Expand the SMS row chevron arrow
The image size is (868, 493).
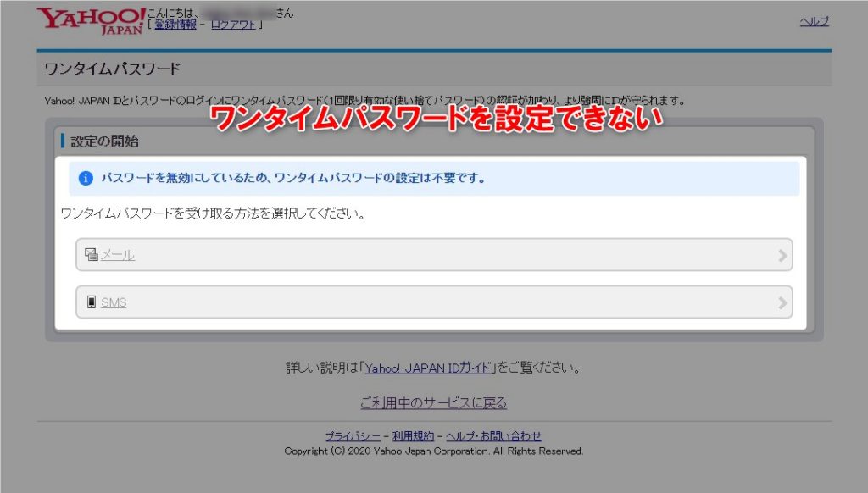[x=782, y=302]
